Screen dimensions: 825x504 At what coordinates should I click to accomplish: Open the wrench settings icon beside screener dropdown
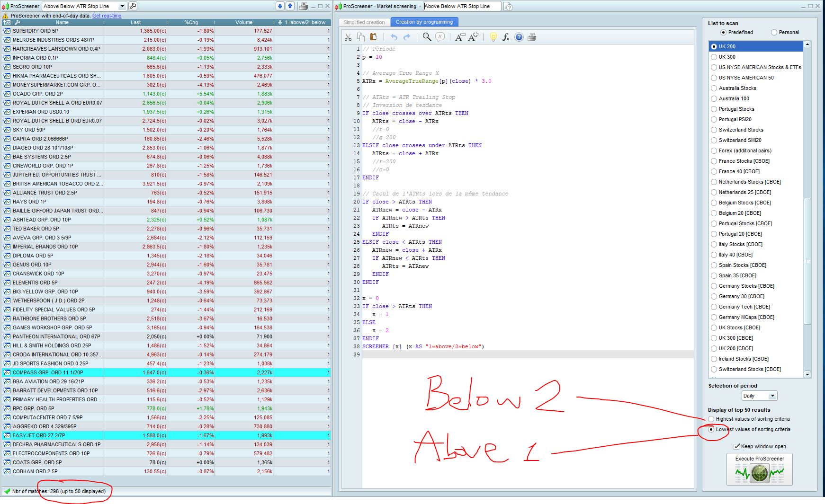tap(133, 6)
